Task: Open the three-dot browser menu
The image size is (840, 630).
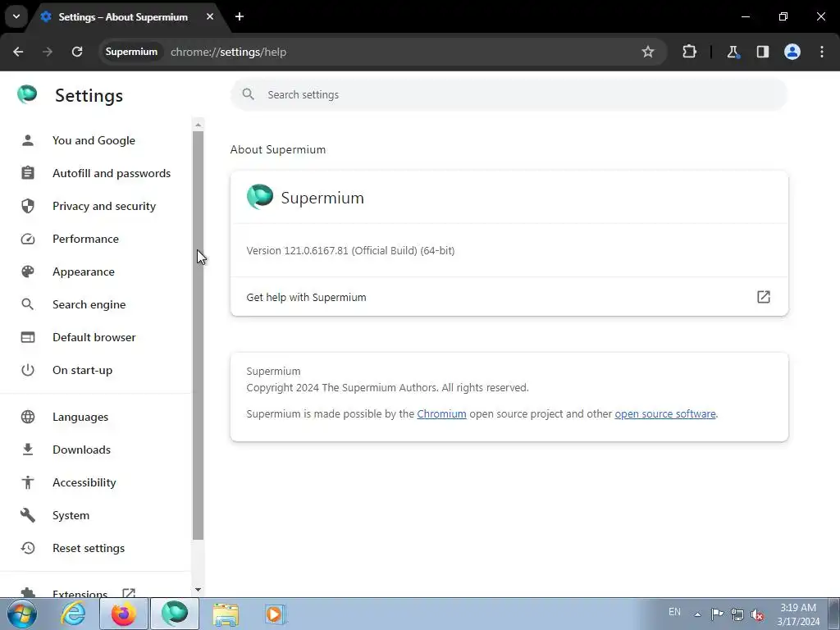Action: [822, 52]
